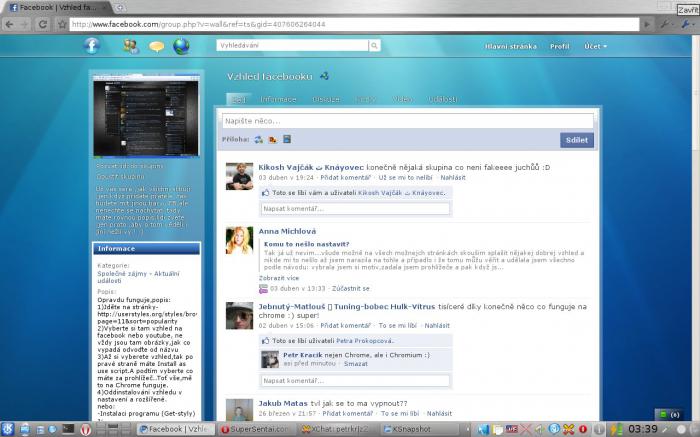This screenshot has height=437, width=700.
Task: Click the Vyhledávání search field
Action: coord(293,45)
